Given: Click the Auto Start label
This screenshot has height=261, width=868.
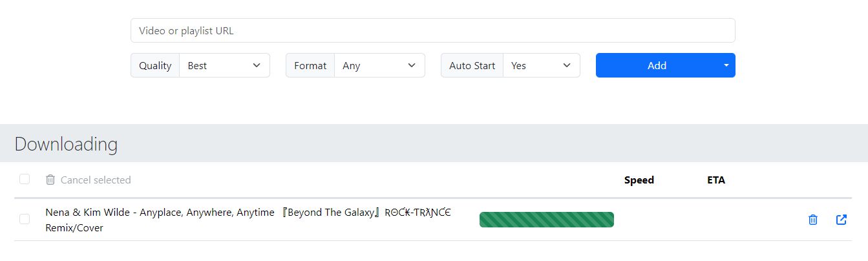Looking at the screenshot, I should pos(472,65).
